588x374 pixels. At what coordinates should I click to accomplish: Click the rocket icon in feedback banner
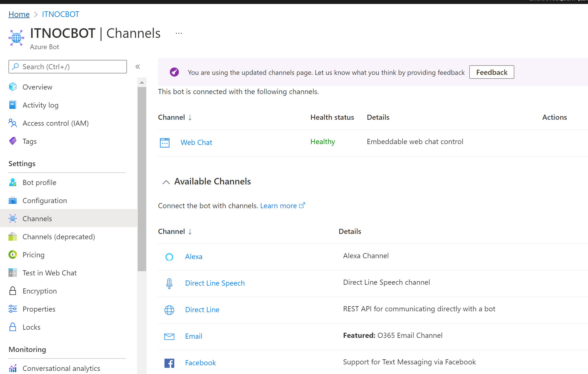coord(174,72)
